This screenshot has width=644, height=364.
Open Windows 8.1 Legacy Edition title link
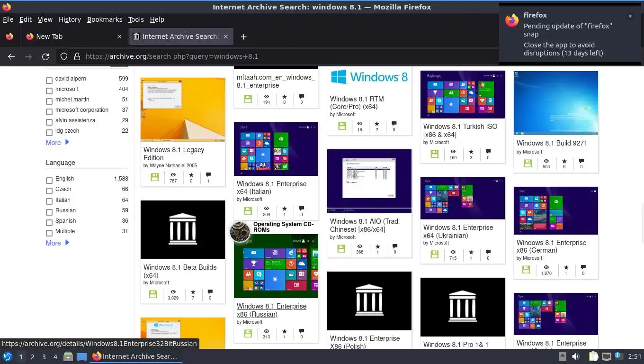pyautogui.click(x=174, y=154)
